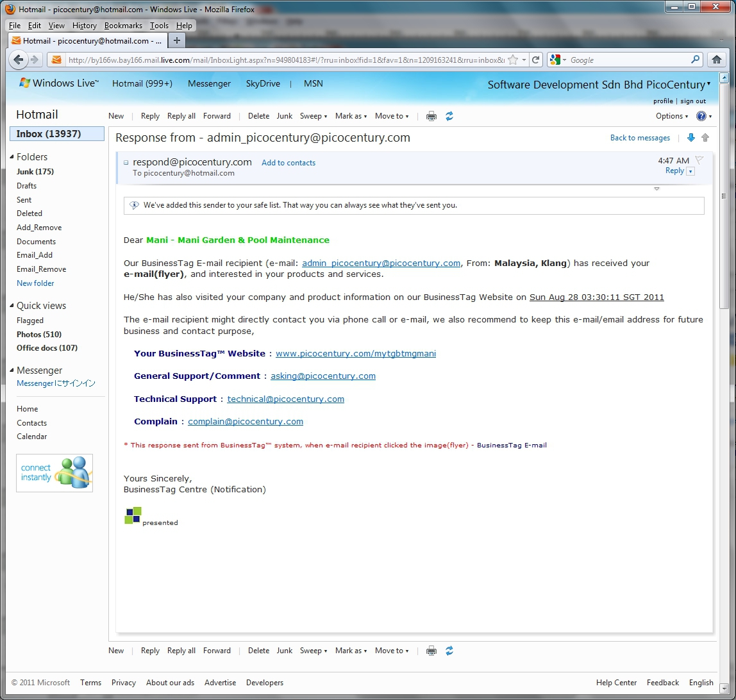The height and width of the screenshot is (700, 736).
Task: Open the Sweep dropdown in top toolbar
Action: pos(314,116)
